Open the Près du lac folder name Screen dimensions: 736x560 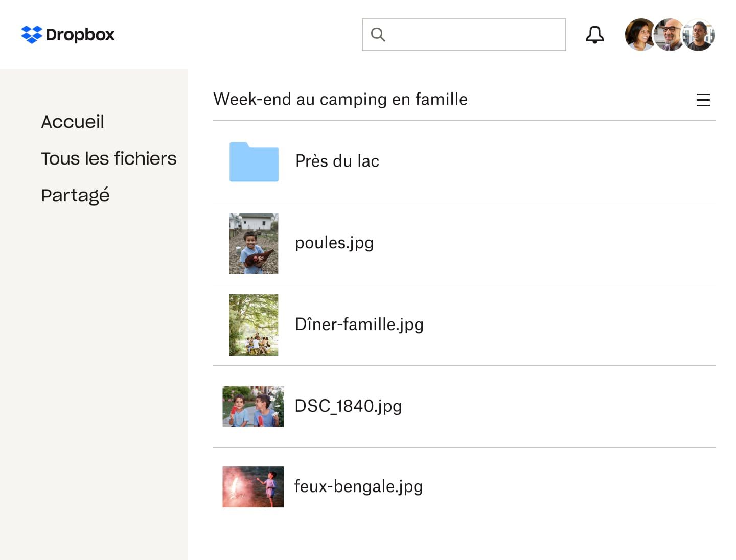point(337,161)
